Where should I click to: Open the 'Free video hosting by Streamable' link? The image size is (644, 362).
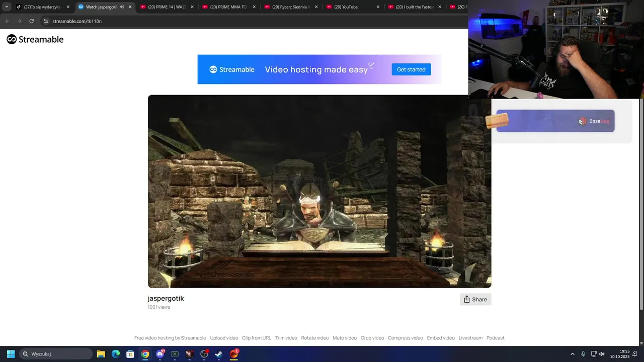(x=170, y=338)
